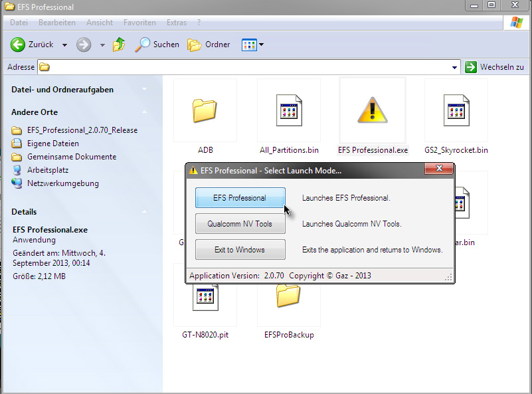Toggle the Ordner folders pane
This screenshot has width=532, height=394.
coord(209,45)
